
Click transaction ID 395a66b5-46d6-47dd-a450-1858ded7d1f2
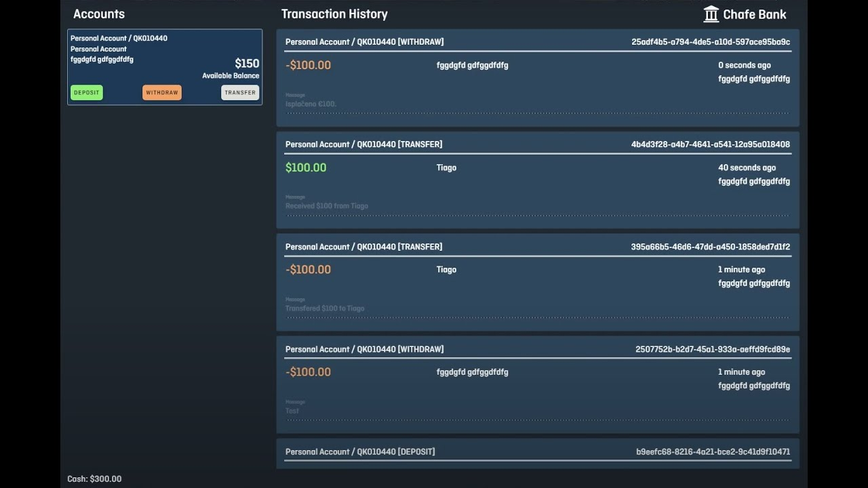711,247
